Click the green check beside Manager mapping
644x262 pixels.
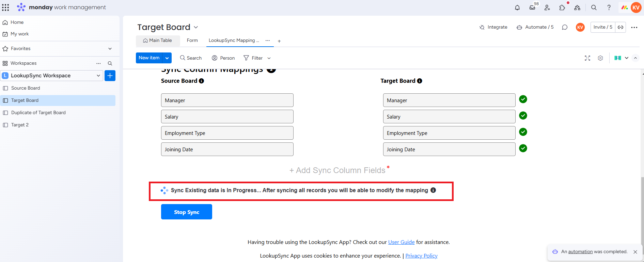click(x=523, y=99)
